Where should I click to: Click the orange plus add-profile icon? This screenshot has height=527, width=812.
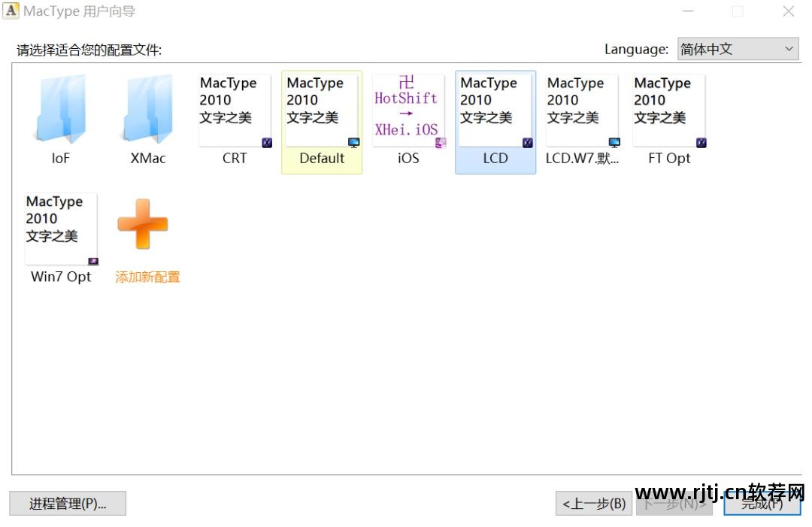143,223
